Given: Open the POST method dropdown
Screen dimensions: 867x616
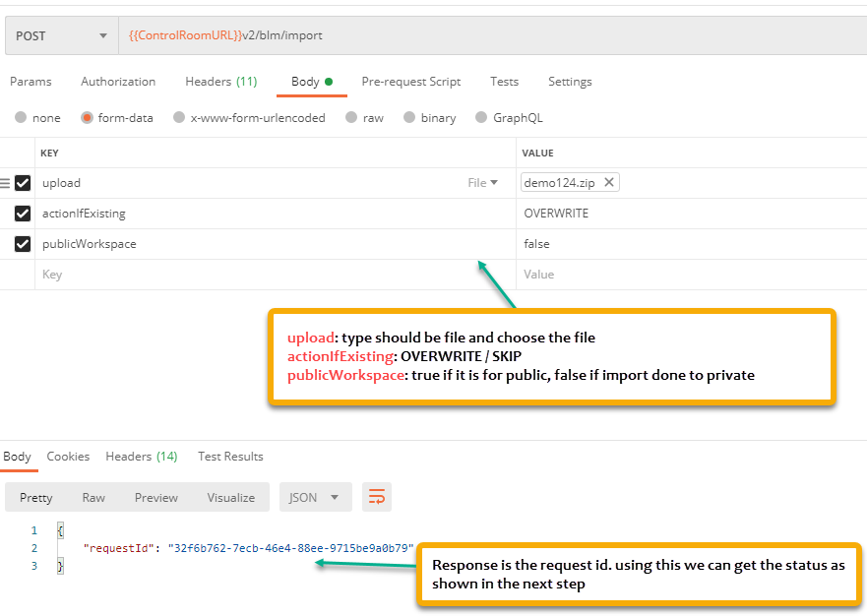Looking at the screenshot, I should click(x=62, y=36).
